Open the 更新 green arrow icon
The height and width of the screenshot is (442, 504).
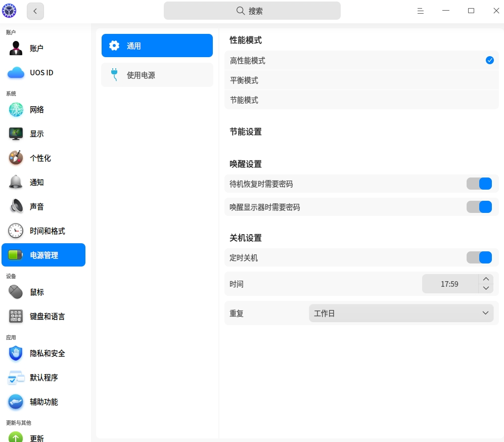pos(16,437)
